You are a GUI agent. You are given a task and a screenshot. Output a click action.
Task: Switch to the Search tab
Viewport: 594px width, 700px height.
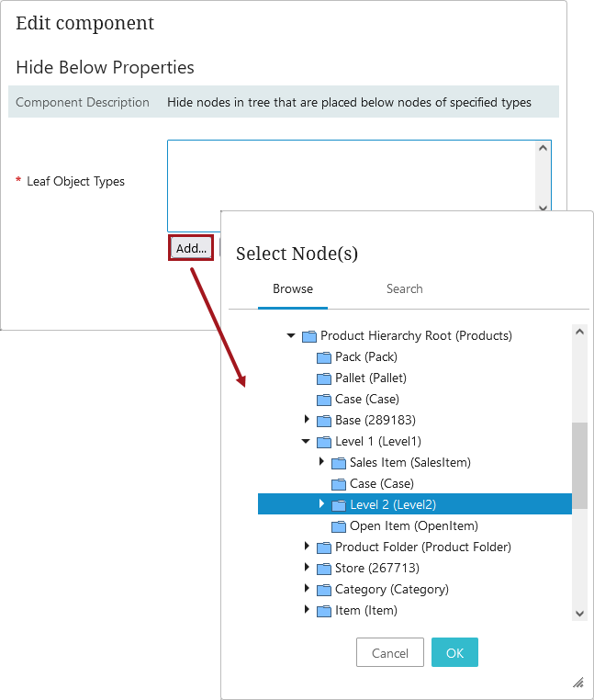point(404,289)
